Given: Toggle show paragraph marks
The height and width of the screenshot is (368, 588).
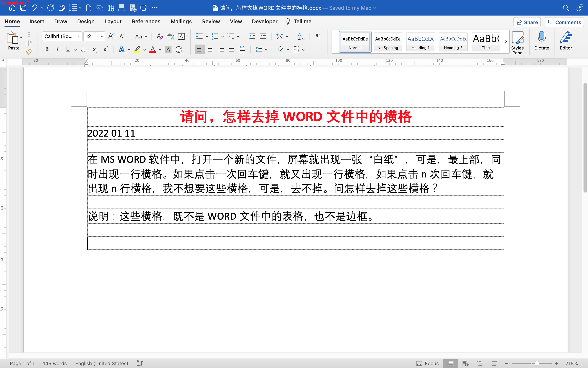Looking at the screenshot, I should pos(318,36).
